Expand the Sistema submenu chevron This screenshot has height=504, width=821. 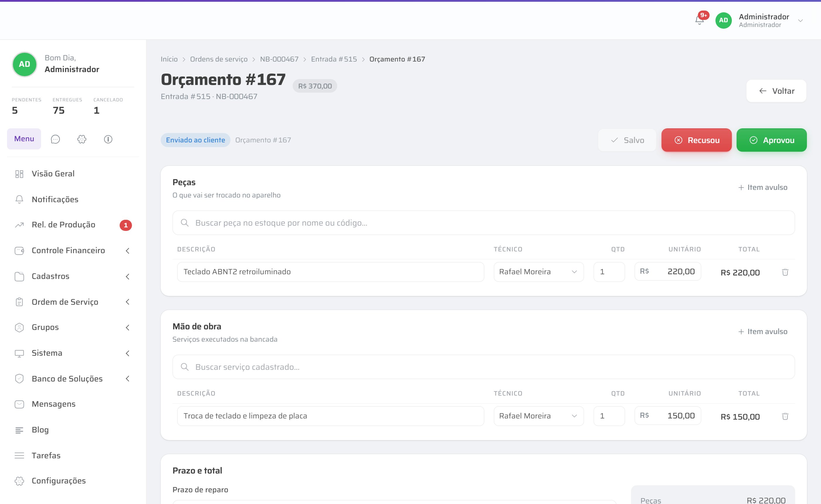(x=127, y=353)
